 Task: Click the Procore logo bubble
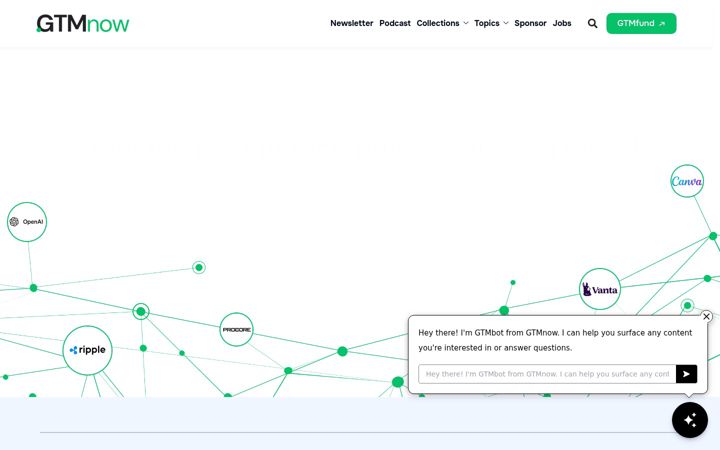tap(236, 330)
